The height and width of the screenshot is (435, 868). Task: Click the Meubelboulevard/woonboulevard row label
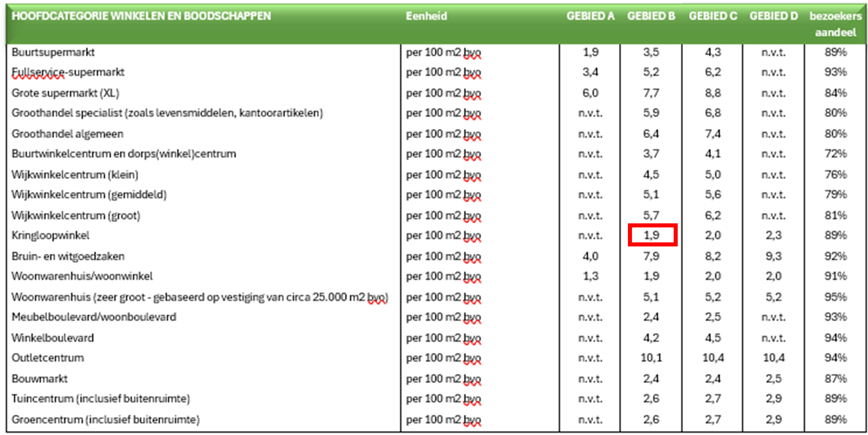click(94, 317)
